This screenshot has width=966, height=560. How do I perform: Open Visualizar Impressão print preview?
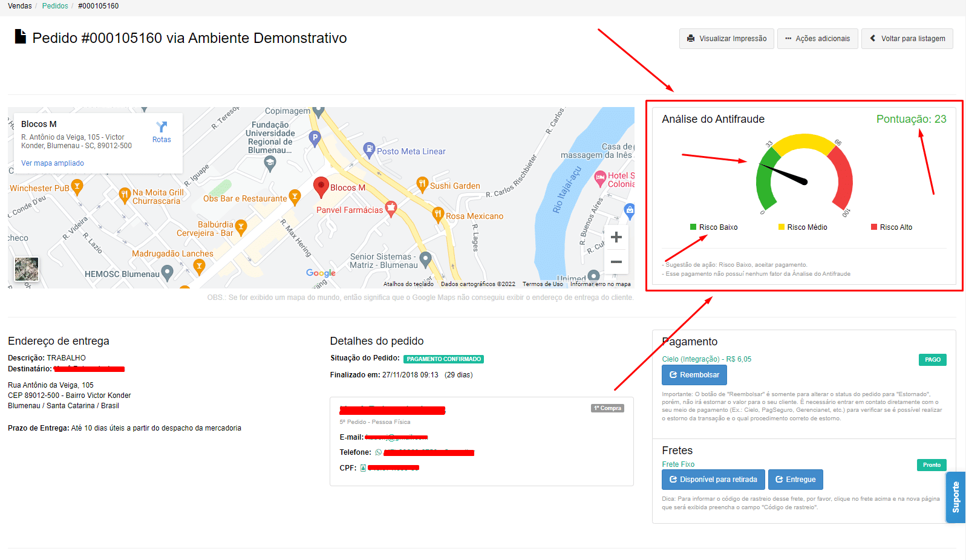(x=726, y=39)
